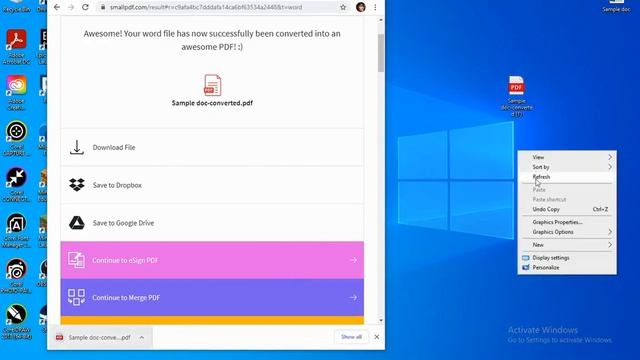Reload the smallpdf page

click(x=85, y=7)
